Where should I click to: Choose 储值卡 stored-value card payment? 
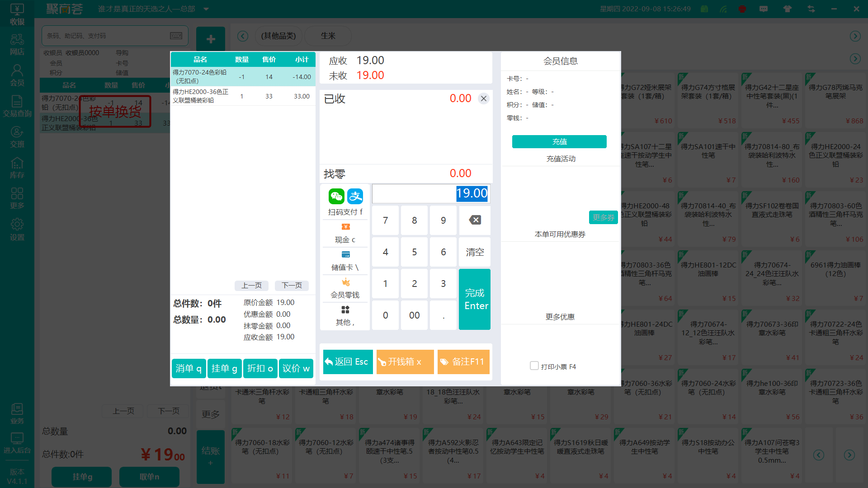point(345,261)
